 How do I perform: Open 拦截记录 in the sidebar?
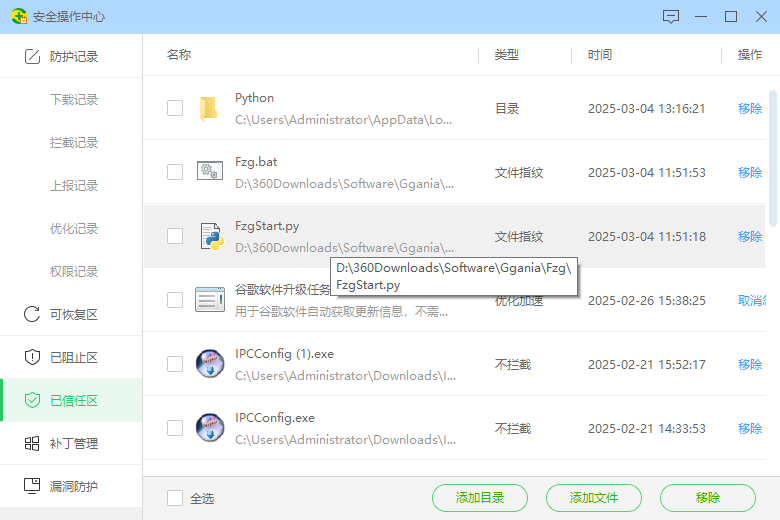click(x=74, y=142)
